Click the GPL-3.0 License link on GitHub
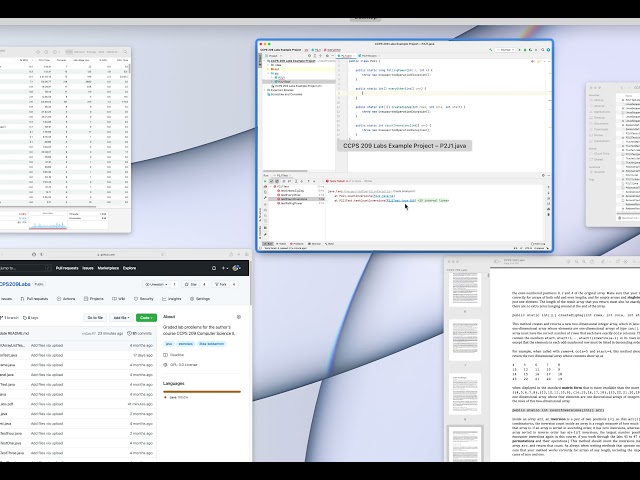Viewport: 640px width, 480px height. 180,364
